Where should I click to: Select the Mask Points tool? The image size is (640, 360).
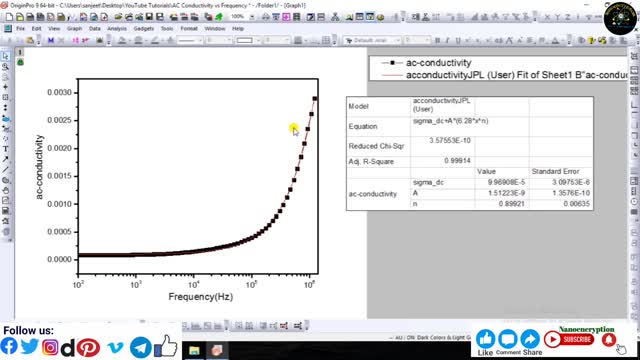click(6, 129)
